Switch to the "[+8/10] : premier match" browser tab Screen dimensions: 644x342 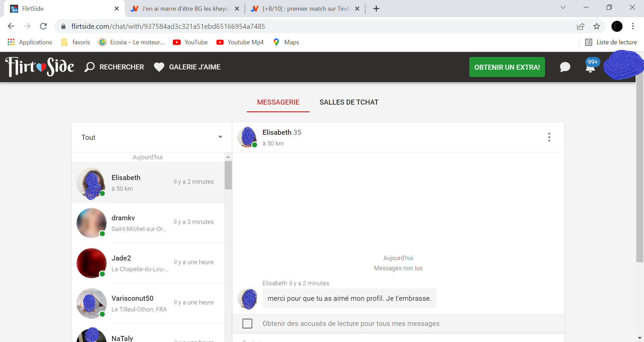[305, 9]
